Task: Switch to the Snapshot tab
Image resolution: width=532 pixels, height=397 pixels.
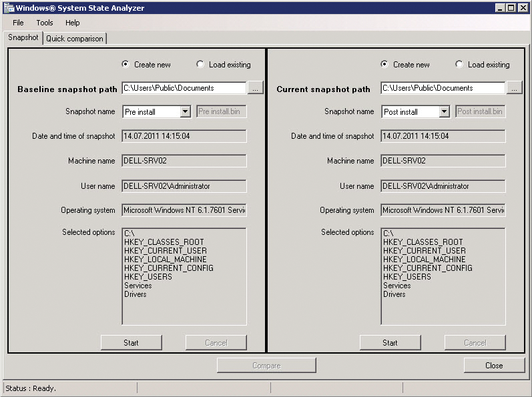Action: pos(23,38)
